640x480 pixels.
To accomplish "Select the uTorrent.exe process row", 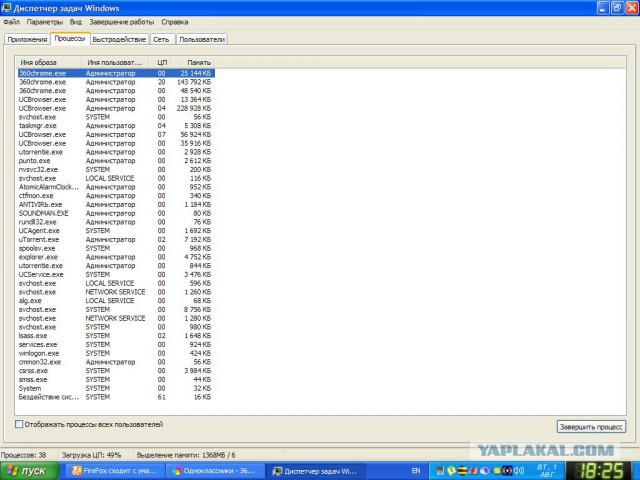I will tap(116, 240).
